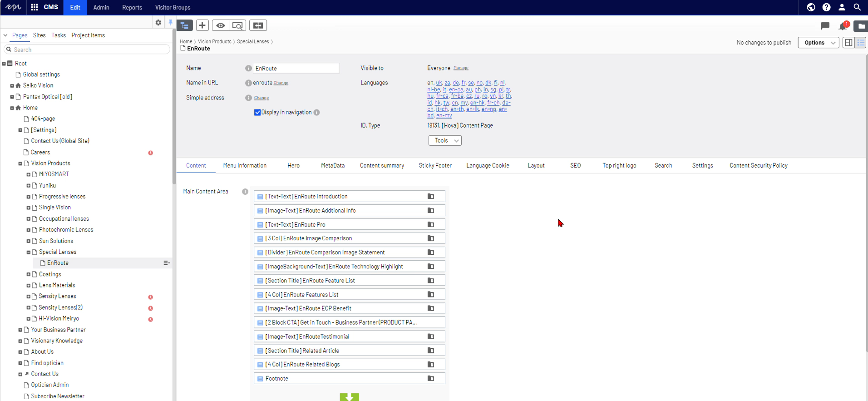The height and width of the screenshot is (401, 868).
Task: Click Manage link next to Everyone
Action: [x=461, y=68]
